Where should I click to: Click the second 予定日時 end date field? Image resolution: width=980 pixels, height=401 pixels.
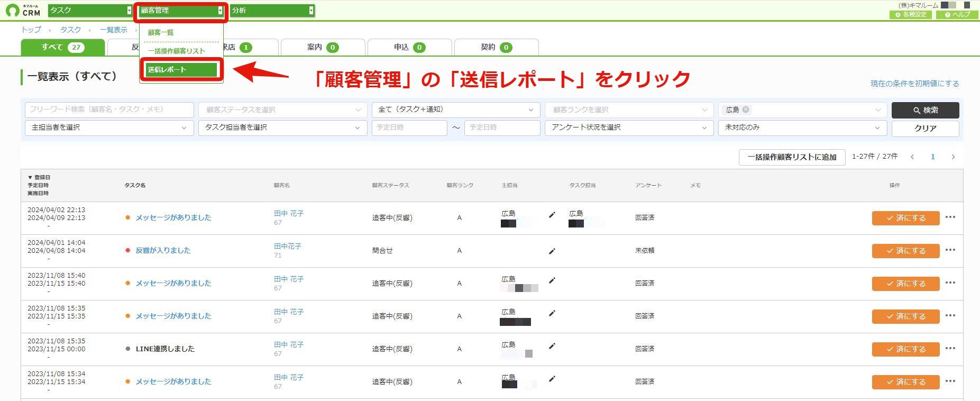(502, 127)
